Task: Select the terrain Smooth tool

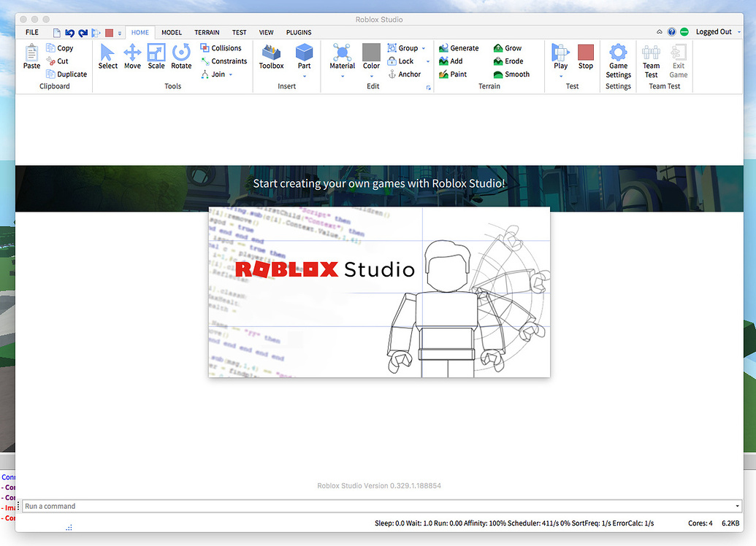Action: coord(511,74)
